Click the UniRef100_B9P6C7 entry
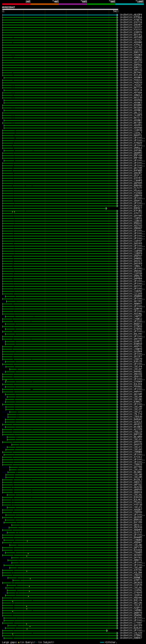Image resolution: width=146 pixels, height=644 pixels. tap(131, 208)
